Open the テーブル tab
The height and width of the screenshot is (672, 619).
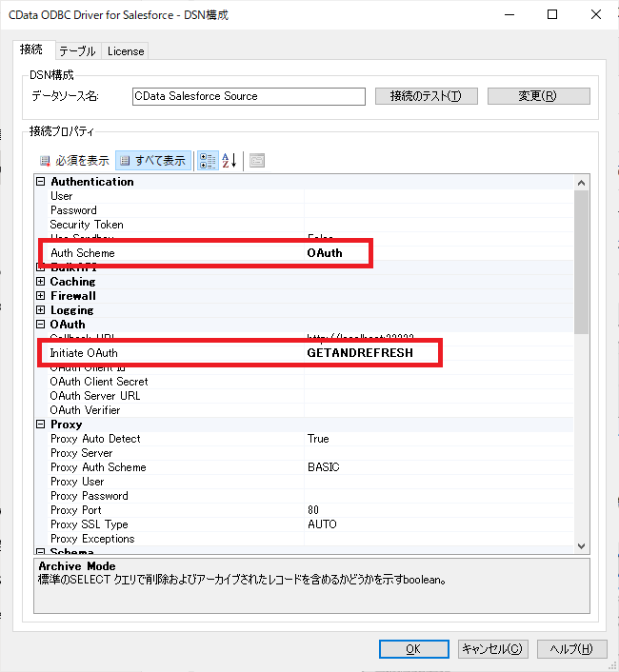[77, 51]
